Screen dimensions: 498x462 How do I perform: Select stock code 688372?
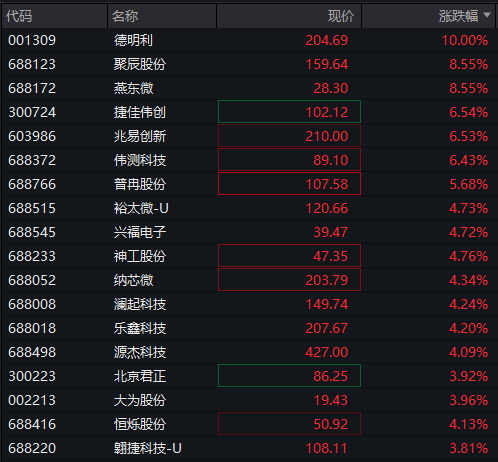(32, 160)
